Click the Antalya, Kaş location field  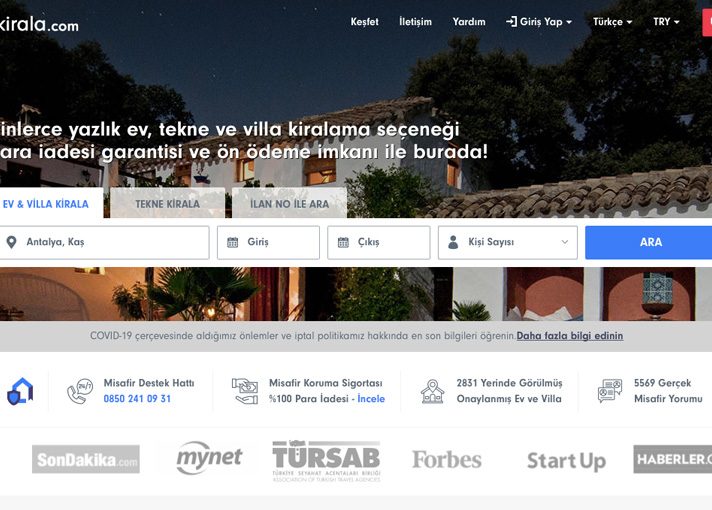[104, 243]
